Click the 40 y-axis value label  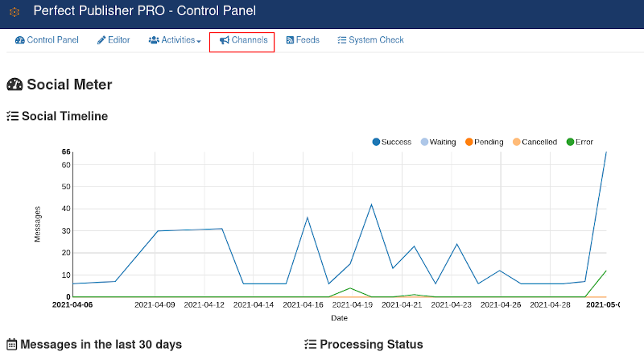point(66,209)
